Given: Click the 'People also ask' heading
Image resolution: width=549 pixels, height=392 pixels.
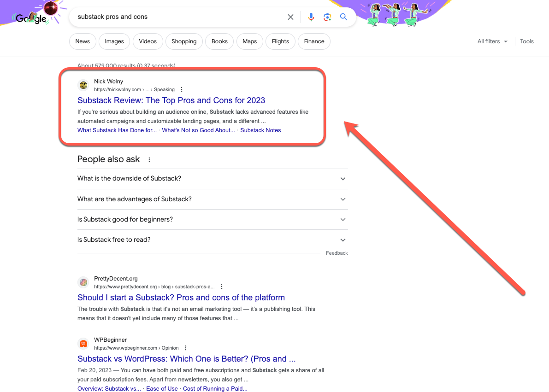Looking at the screenshot, I should [x=108, y=159].
